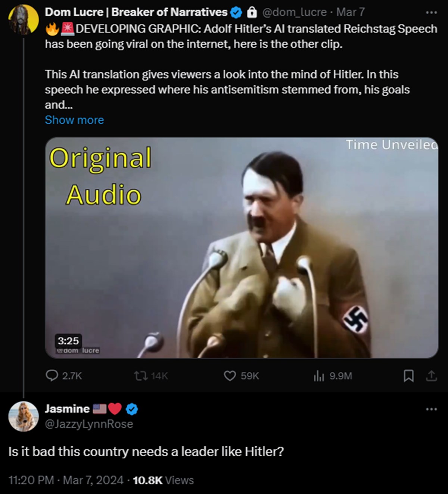448x494 pixels.
Task: Open the three-dot menu on Jasmine's reply
Action: 431,409
